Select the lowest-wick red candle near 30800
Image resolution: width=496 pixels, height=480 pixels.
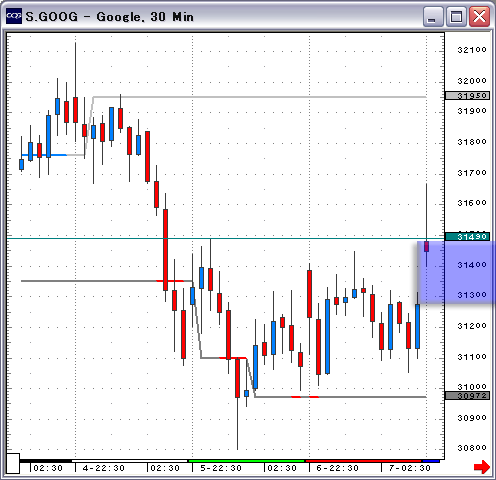click(x=237, y=378)
